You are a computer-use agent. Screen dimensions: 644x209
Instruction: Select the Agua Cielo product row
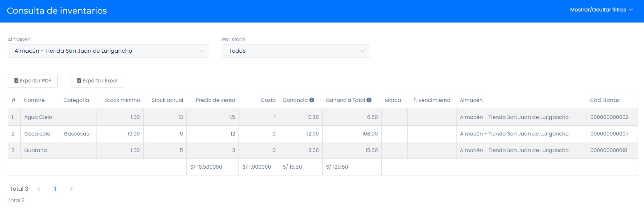point(38,117)
